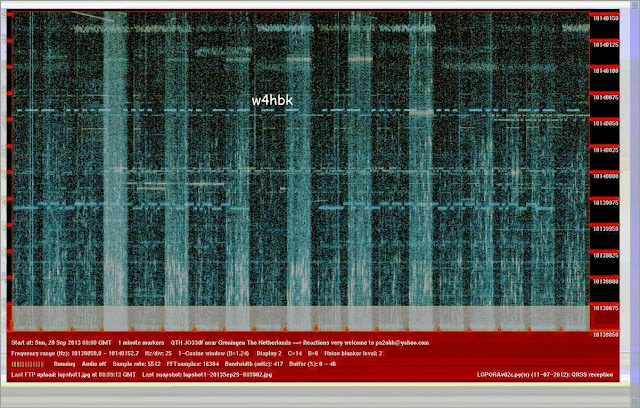This screenshot has width=640, height=408.
Task: Click the 'Bandwidth (mHz): 417' entry
Action: pyautogui.click(x=254, y=364)
